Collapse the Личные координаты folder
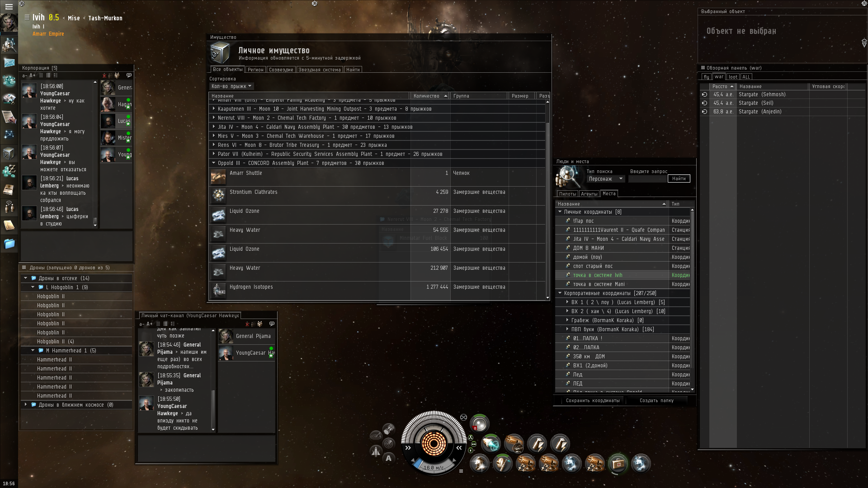Screen dimensions: 868x488 click(x=560, y=212)
